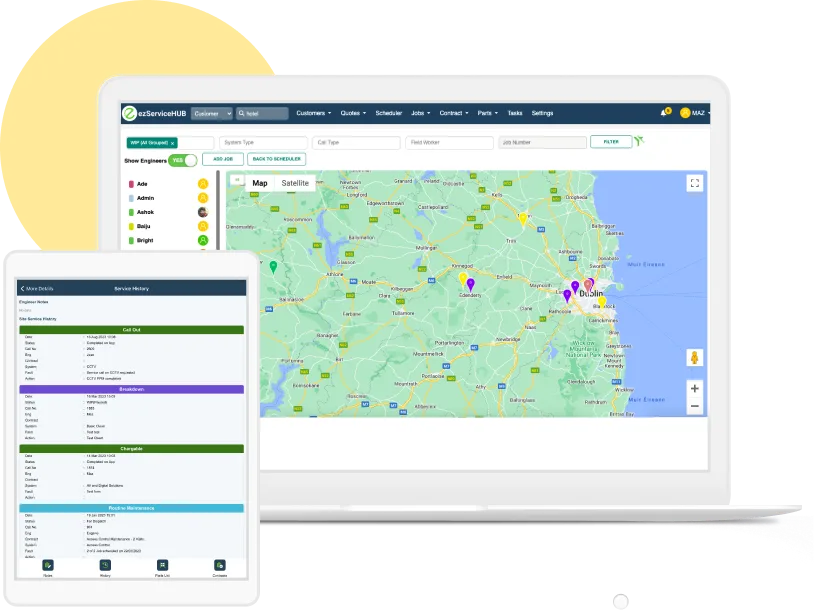This screenshot has width=814, height=610.
Task: Expand the Jobs menu
Action: [420, 113]
